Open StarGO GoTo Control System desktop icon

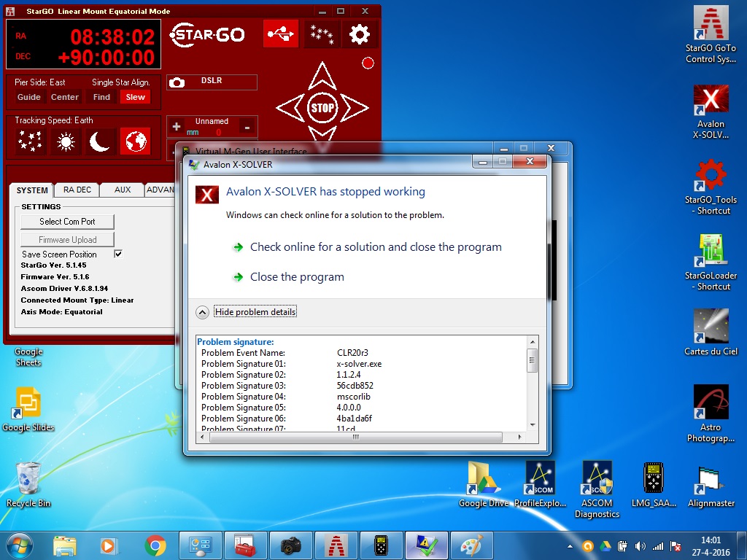point(711,34)
